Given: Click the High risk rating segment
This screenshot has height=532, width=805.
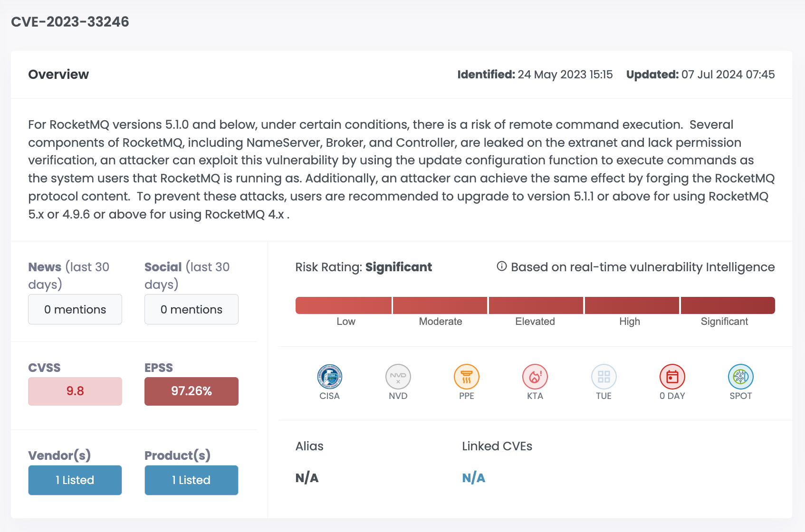Looking at the screenshot, I should tap(632, 305).
